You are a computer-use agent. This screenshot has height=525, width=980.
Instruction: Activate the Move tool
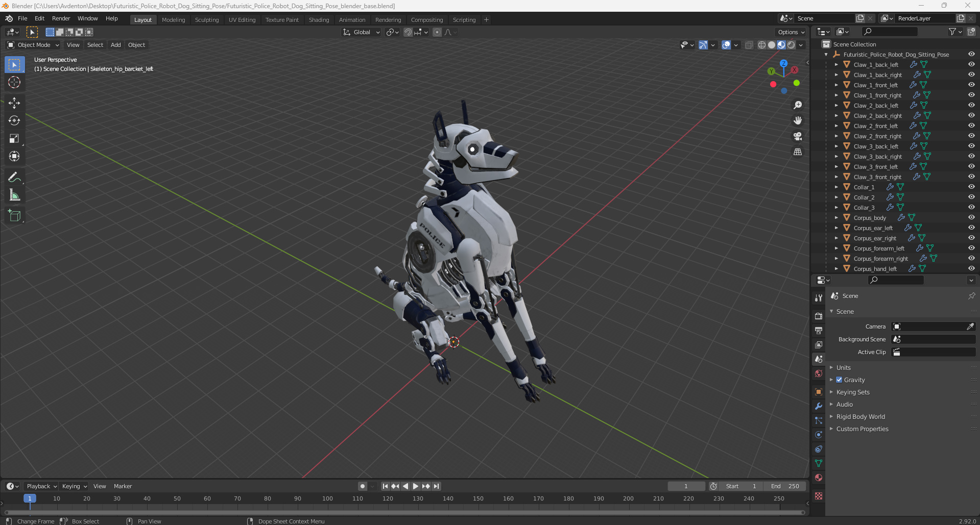[14, 103]
